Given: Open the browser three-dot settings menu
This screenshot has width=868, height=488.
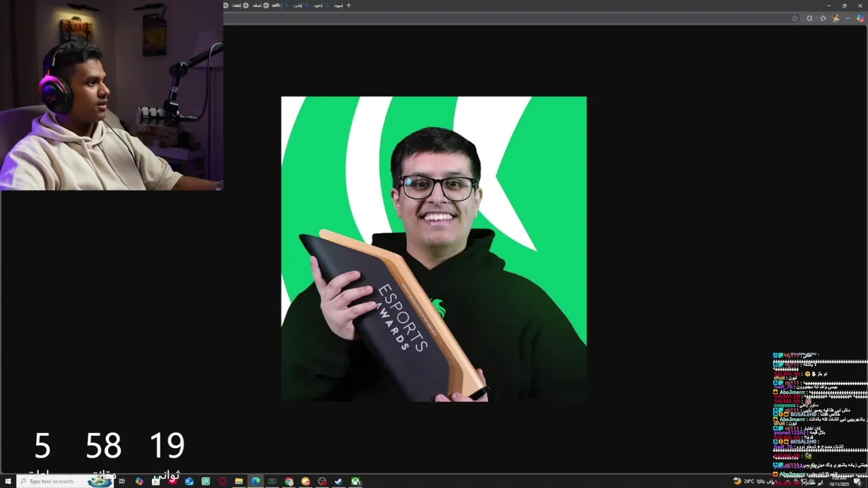Looking at the screenshot, I should point(848,18).
